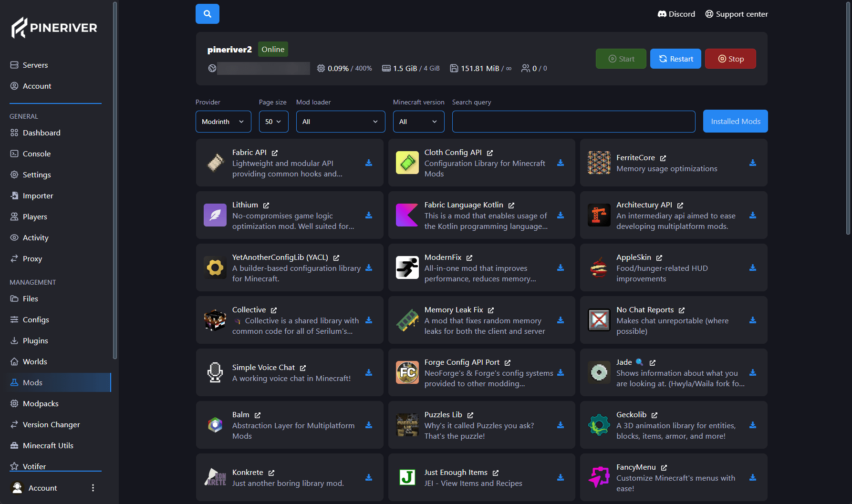
Task: Download the Fabric API mod
Action: point(369,163)
